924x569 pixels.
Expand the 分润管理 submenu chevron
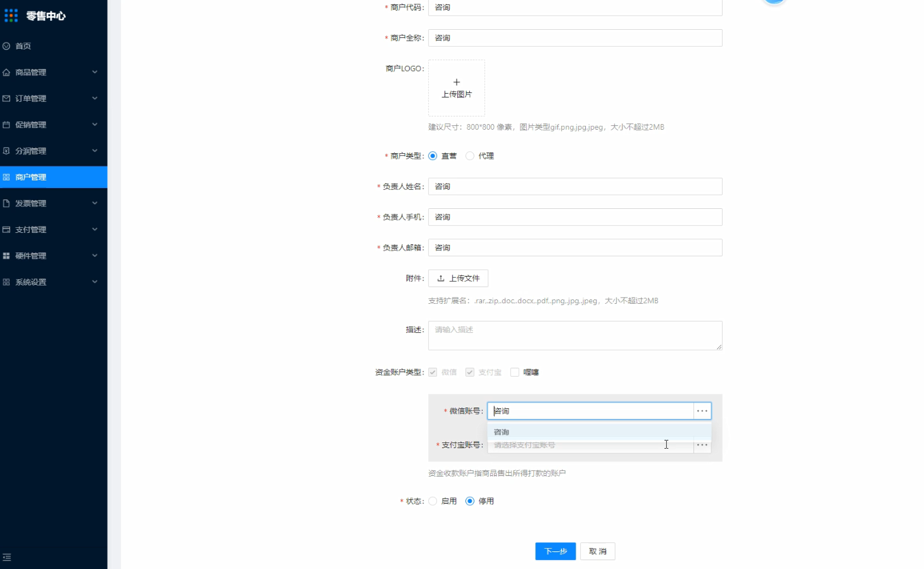coord(95,151)
